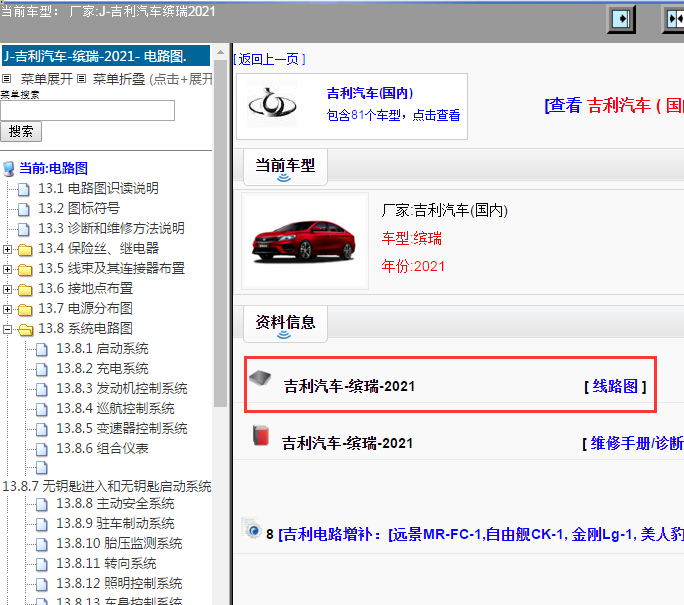The height and width of the screenshot is (605, 684).
Task: Click the page icon beside 13.8.12 照明控制系统
Action: [x=42, y=584]
